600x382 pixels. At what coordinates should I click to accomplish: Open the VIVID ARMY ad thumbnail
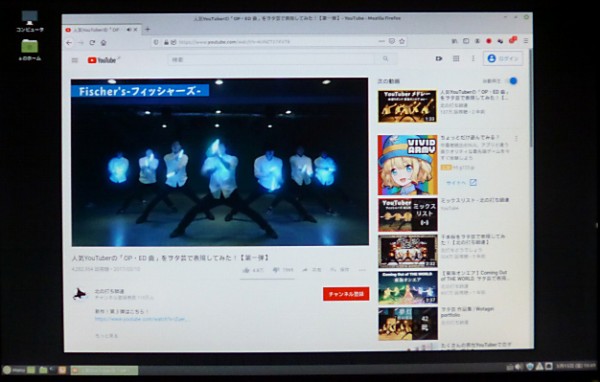pos(407,165)
